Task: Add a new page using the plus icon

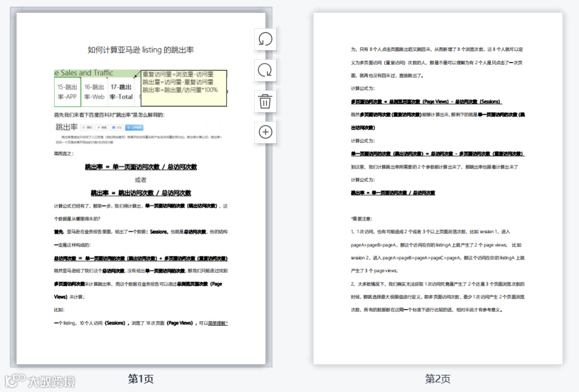Action: (265, 132)
